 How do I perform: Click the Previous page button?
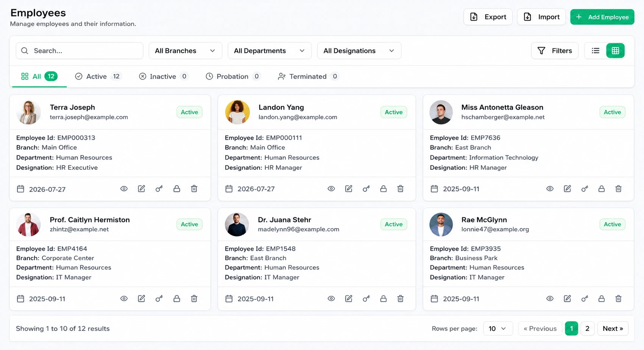[x=540, y=328]
